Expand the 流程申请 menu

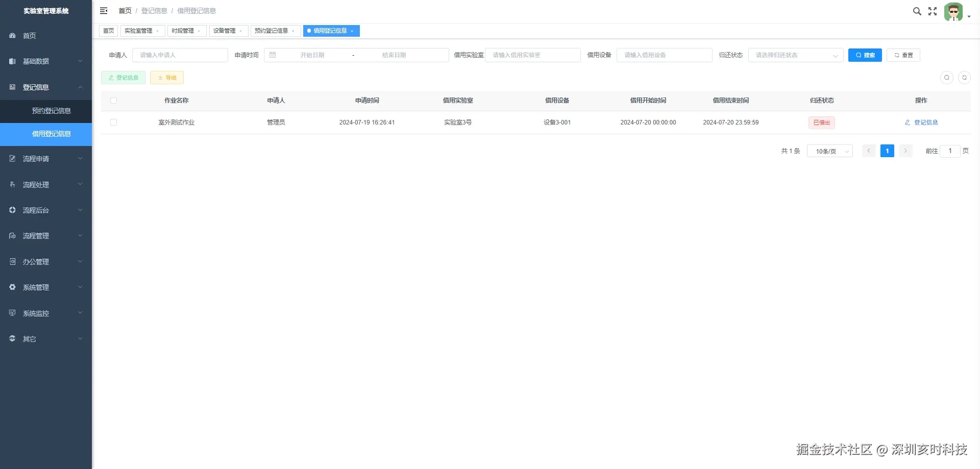(x=46, y=159)
